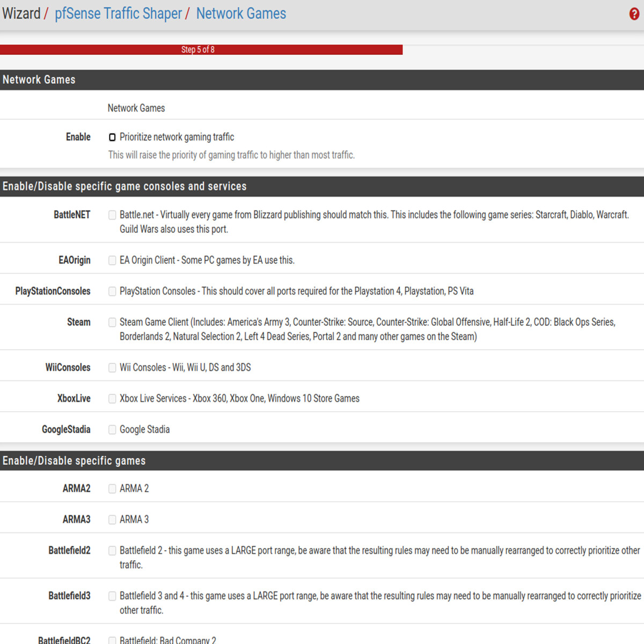Open the Network Games breadcrumb link
The height and width of the screenshot is (644, 644).
pos(241,13)
